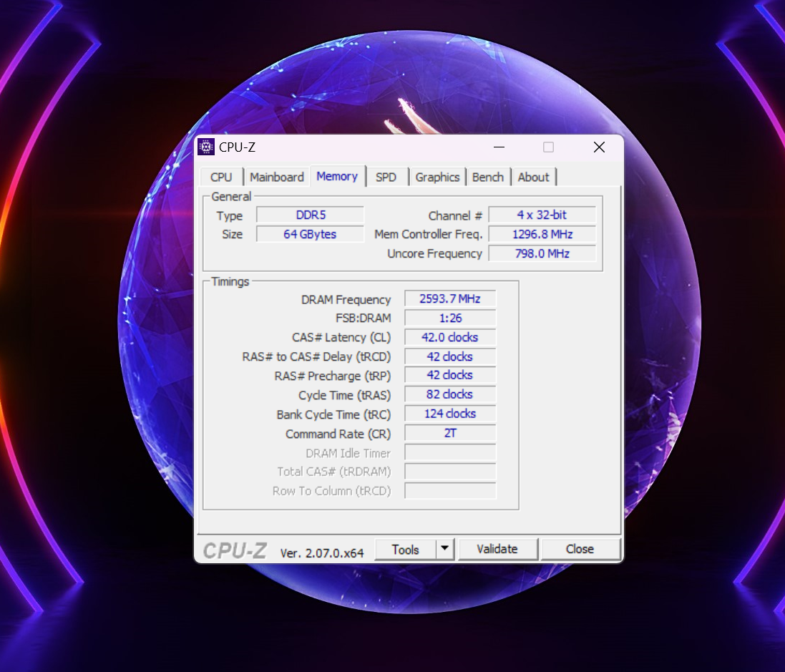Click the tRP 42 clocks value
The height and width of the screenshot is (672, 785).
click(x=450, y=375)
